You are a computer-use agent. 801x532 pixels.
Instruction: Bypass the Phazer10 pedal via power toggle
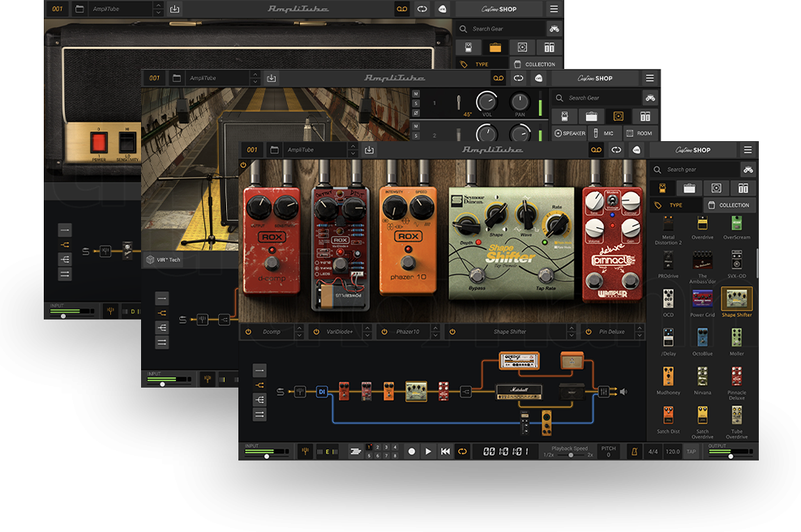coord(384,332)
